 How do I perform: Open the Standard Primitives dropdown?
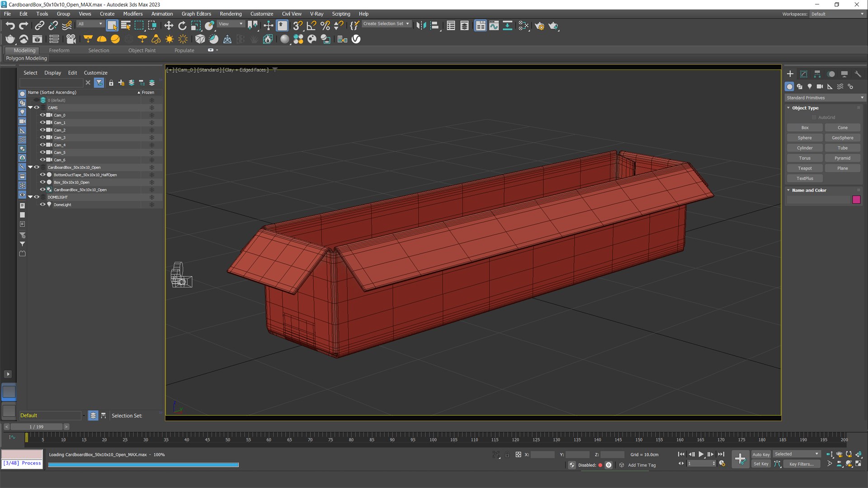pyautogui.click(x=825, y=98)
